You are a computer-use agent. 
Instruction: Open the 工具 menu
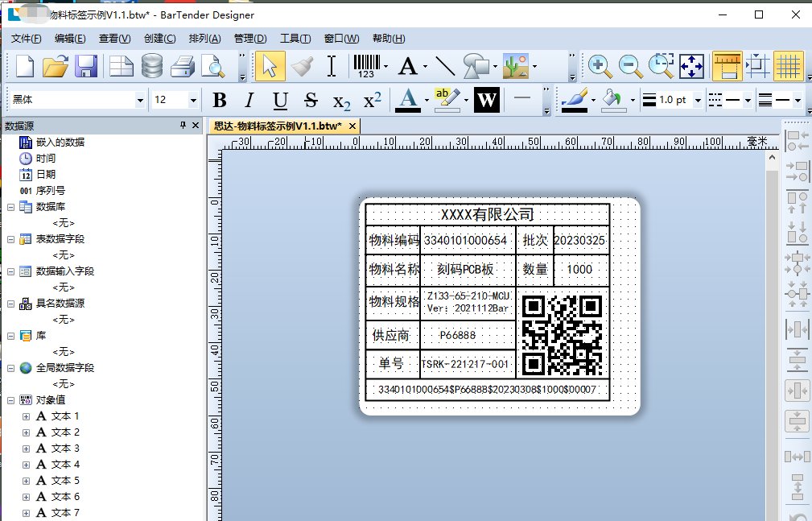(x=295, y=39)
